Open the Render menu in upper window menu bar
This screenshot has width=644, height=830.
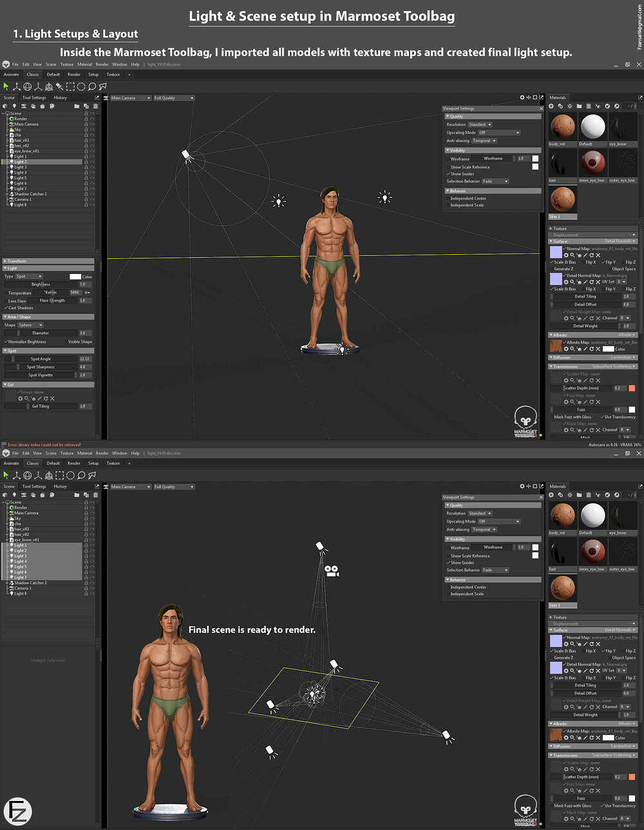pos(102,64)
